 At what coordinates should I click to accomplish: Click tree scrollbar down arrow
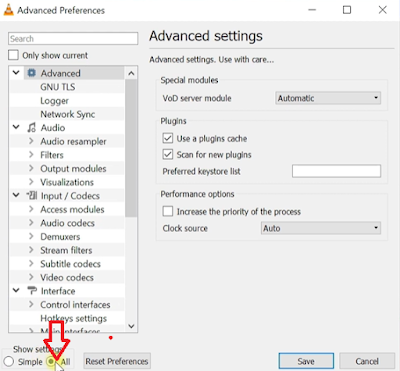click(x=131, y=326)
